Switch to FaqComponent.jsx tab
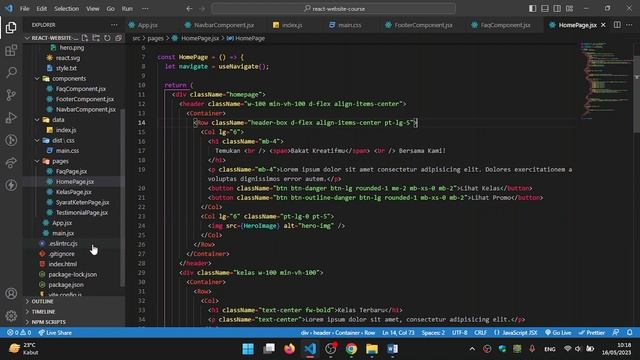This screenshot has width=640, height=360. point(505,25)
